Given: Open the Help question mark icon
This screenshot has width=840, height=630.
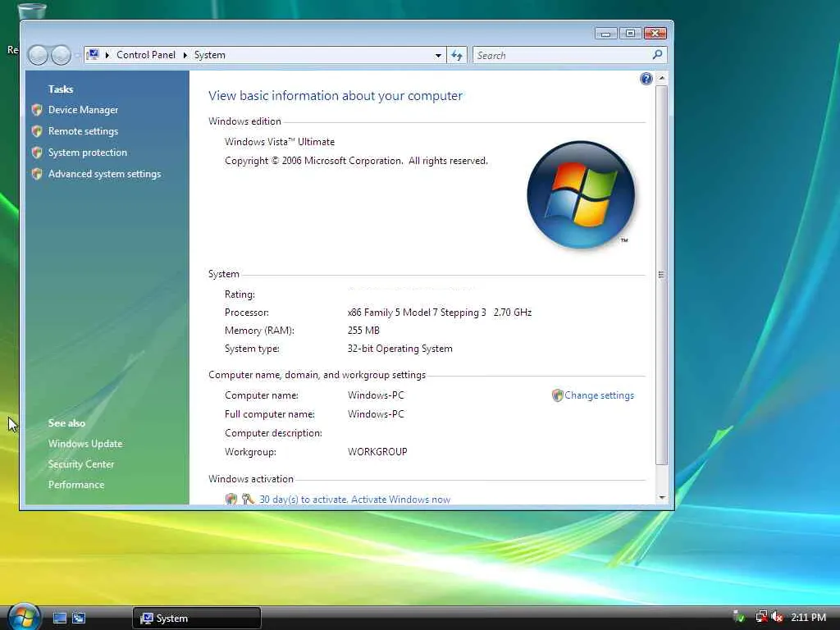Looking at the screenshot, I should click(646, 79).
